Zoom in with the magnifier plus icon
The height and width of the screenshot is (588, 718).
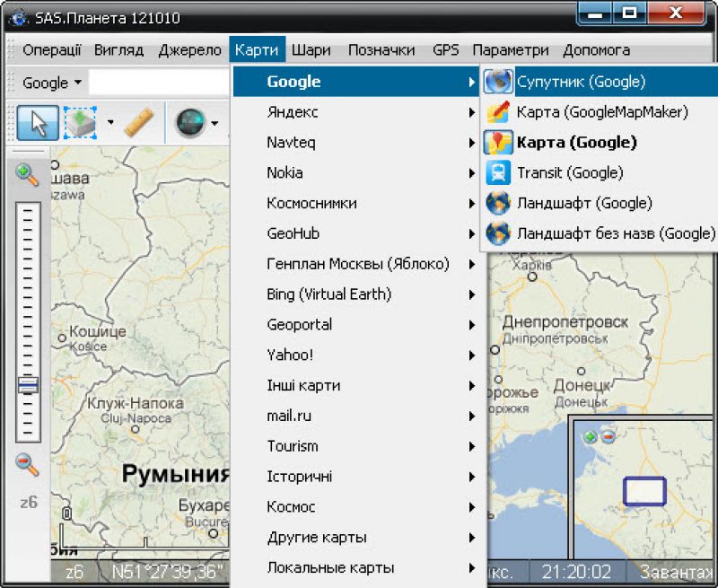point(27,174)
